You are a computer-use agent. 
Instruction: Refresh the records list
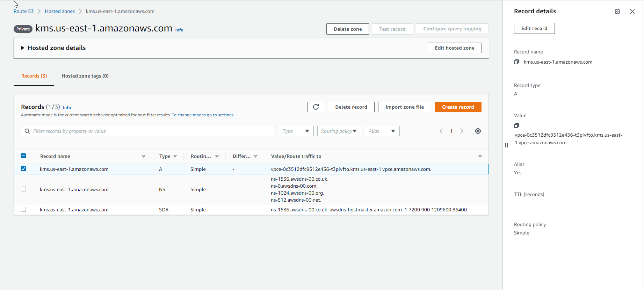pyautogui.click(x=316, y=107)
